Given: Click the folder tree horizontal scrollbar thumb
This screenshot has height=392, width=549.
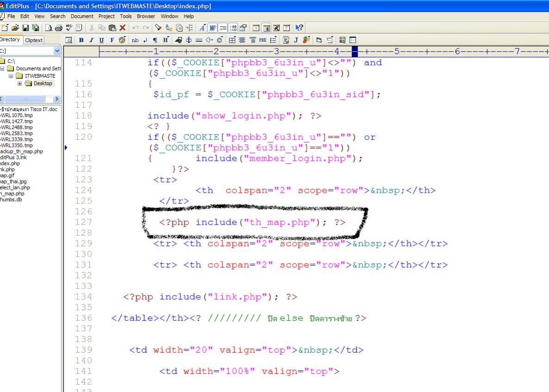Looking at the screenshot, I should point(25,99).
